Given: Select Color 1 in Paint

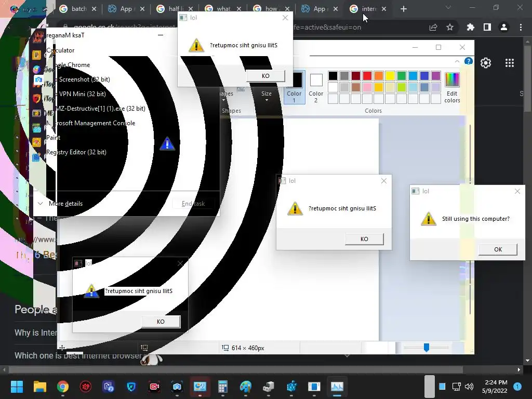Looking at the screenshot, I should [x=294, y=87].
